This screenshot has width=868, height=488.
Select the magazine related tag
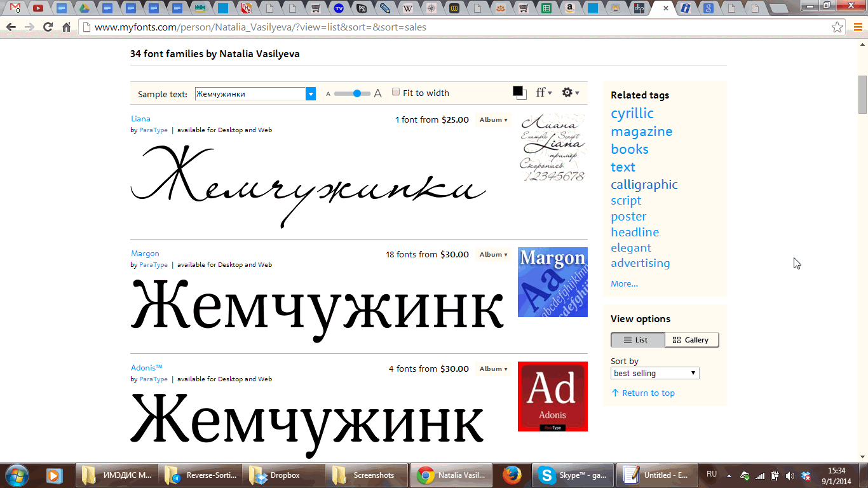point(642,132)
